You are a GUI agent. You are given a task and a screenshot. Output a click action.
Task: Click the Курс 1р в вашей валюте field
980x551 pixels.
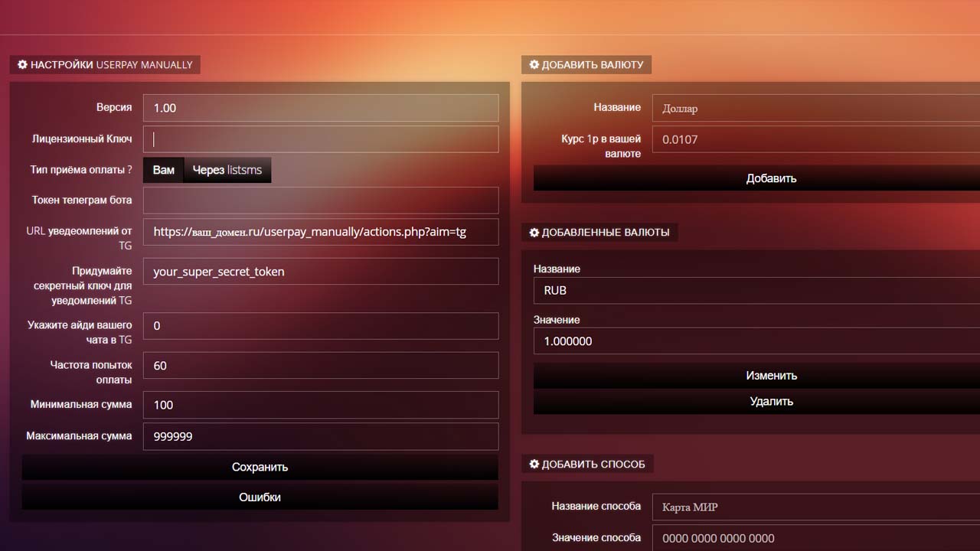coord(815,140)
